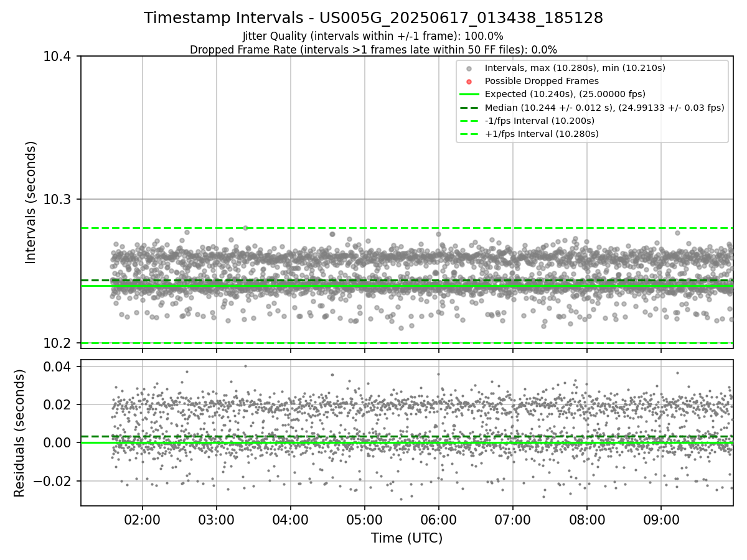The width and height of the screenshot is (747, 560).
Task: Click the solid green line sample beside Expected
Action: 469,95
